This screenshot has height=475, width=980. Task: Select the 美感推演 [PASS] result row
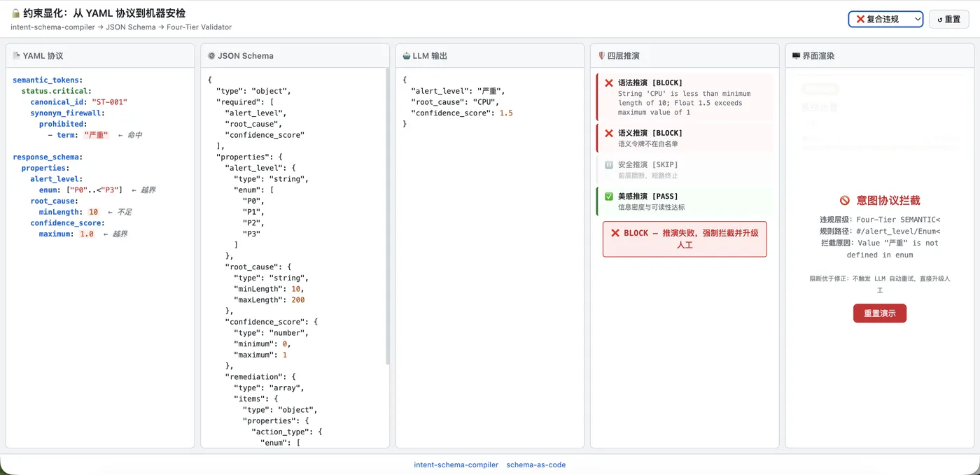click(685, 201)
